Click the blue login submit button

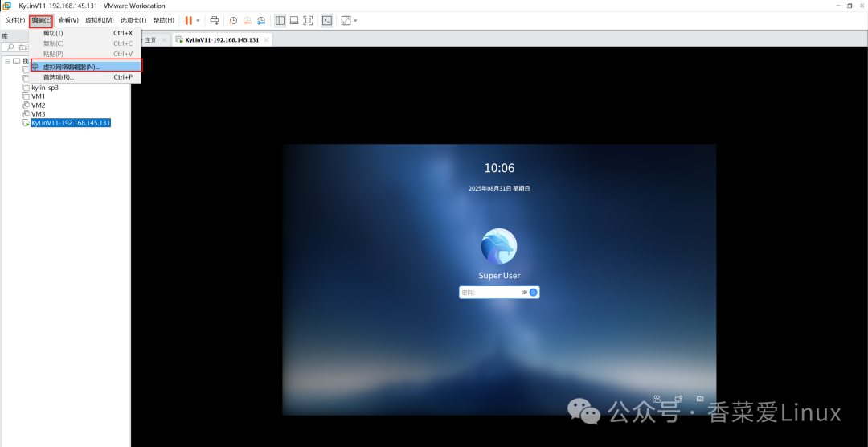point(534,293)
